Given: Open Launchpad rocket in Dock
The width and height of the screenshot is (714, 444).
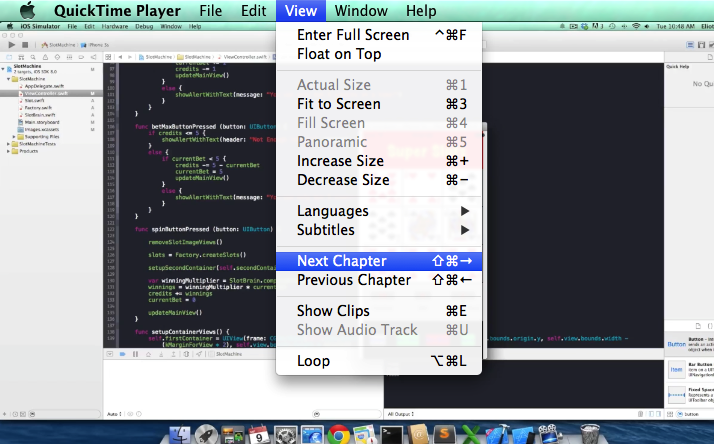Looking at the screenshot, I should (206, 434).
